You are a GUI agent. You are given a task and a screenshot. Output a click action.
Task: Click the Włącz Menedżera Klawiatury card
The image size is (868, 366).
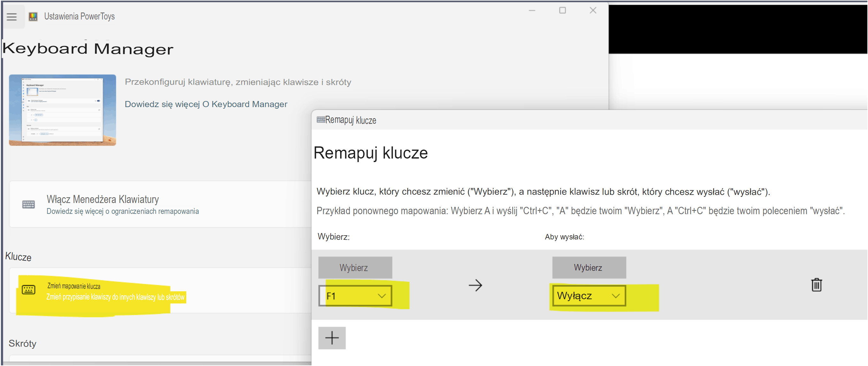(160, 204)
